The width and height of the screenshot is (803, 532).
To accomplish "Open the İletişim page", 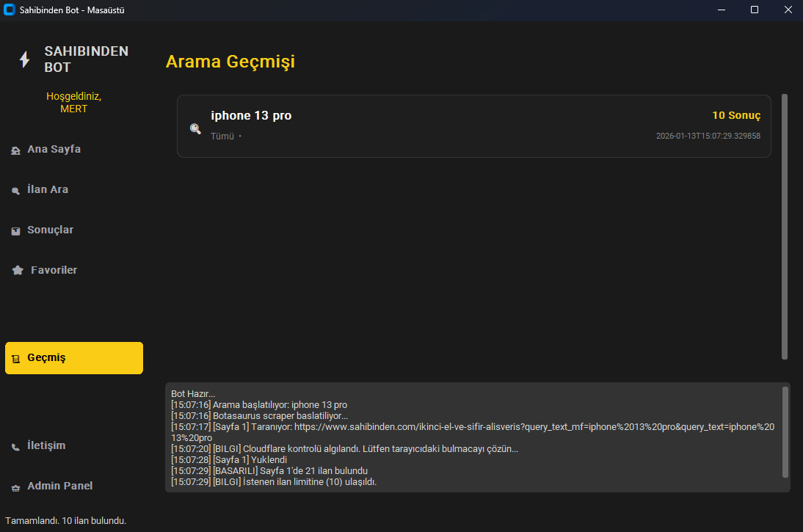I will (x=73, y=445).
